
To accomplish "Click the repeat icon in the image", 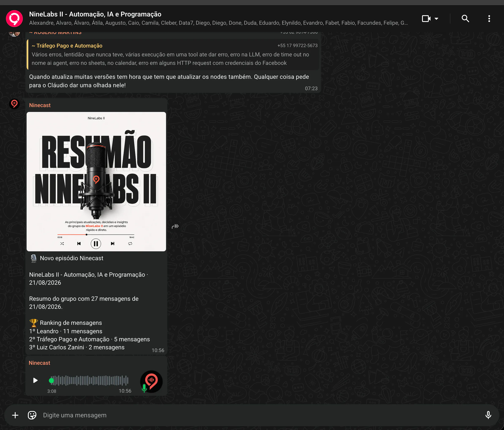I will (x=130, y=244).
